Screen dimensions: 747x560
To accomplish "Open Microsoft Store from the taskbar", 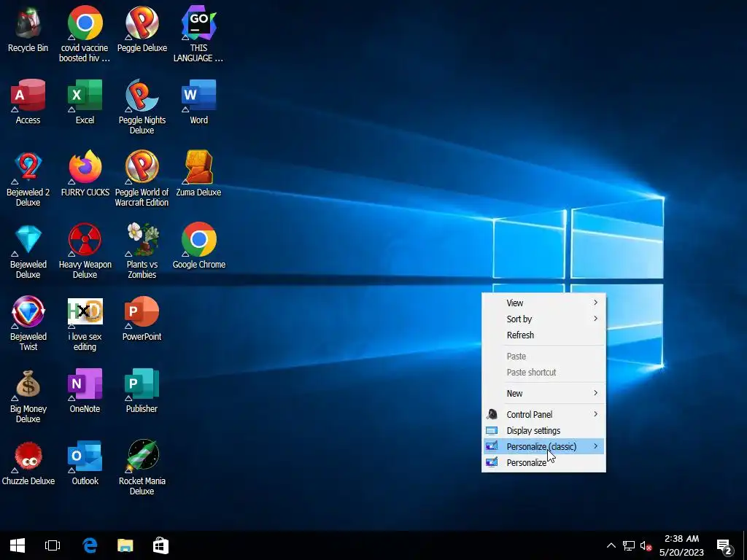I will click(x=160, y=545).
